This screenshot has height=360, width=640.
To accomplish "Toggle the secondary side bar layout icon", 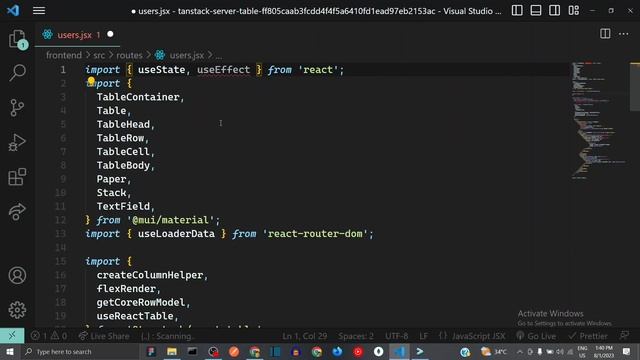I will pyautogui.click(x=554, y=11).
